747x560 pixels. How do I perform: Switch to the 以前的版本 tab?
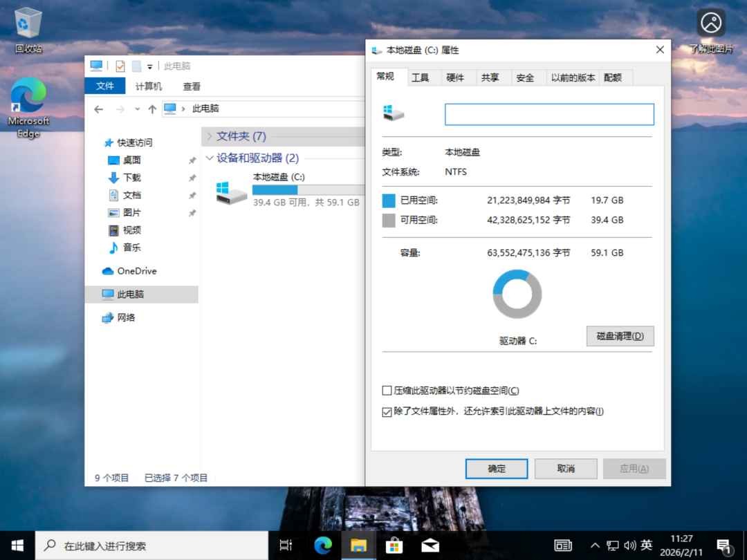click(x=573, y=77)
